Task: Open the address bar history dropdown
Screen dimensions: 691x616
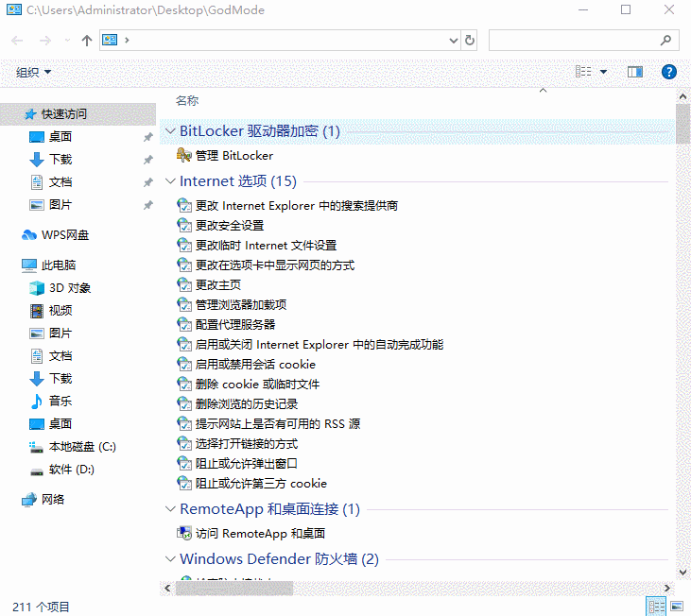Action: tap(454, 41)
